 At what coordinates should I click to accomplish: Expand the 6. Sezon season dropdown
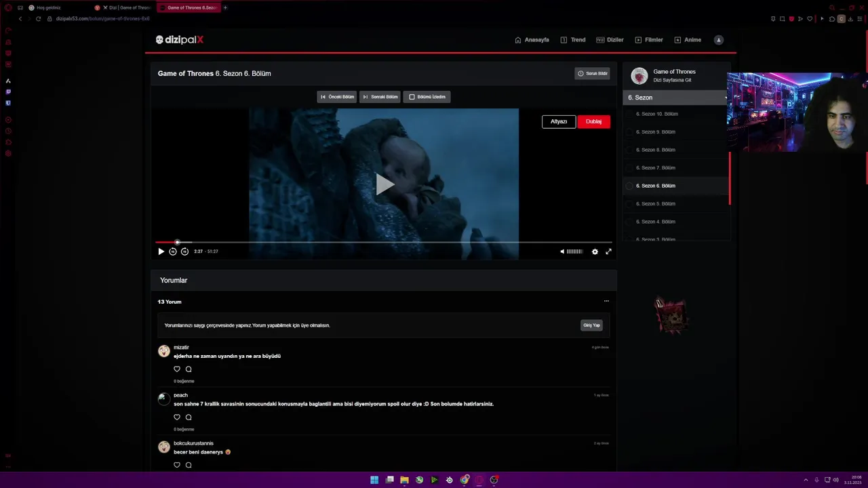point(676,98)
